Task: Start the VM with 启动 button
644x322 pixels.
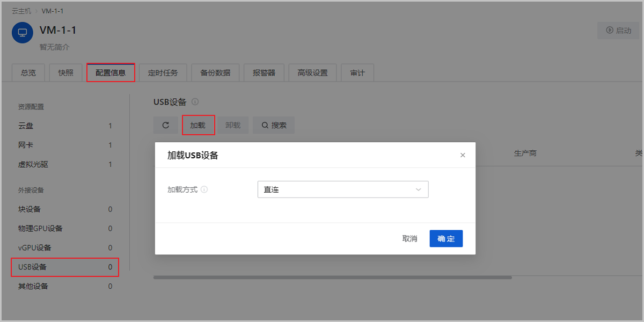Action: click(618, 31)
